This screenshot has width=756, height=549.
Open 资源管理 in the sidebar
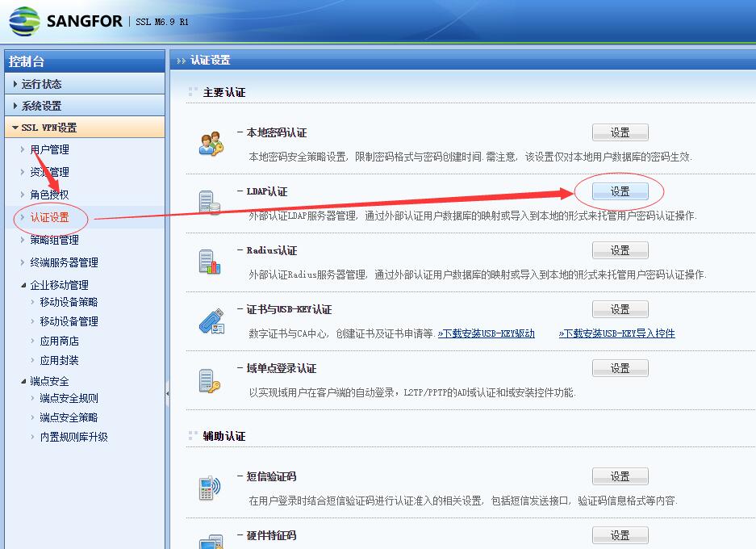tap(50, 172)
